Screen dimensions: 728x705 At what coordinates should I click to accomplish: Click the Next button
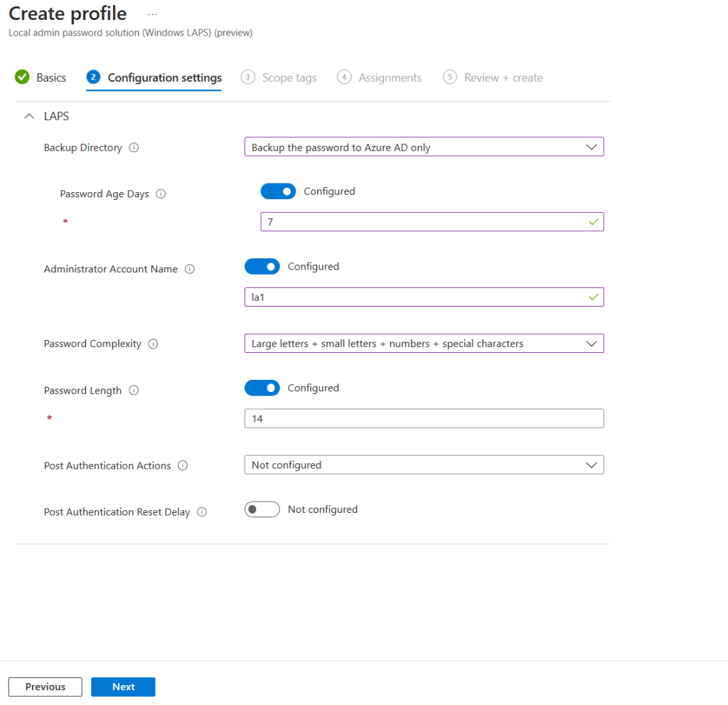point(123,687)
